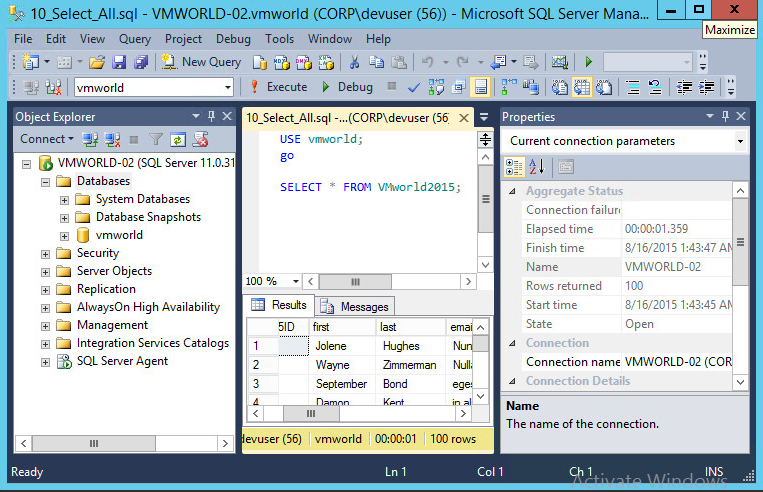The width and height of the screenshot is (763, 492).
Task: Click the Analysis Services MDX Query icon
Action: pos(282,62)
